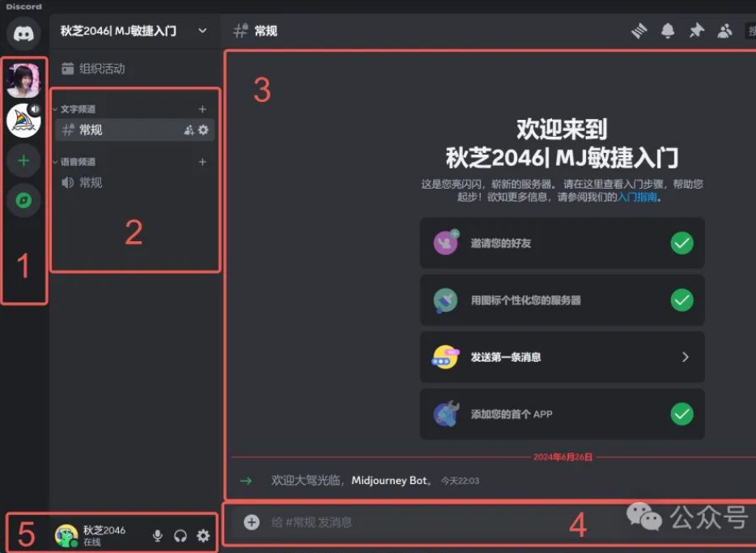Open user settings gear icon

203,535
